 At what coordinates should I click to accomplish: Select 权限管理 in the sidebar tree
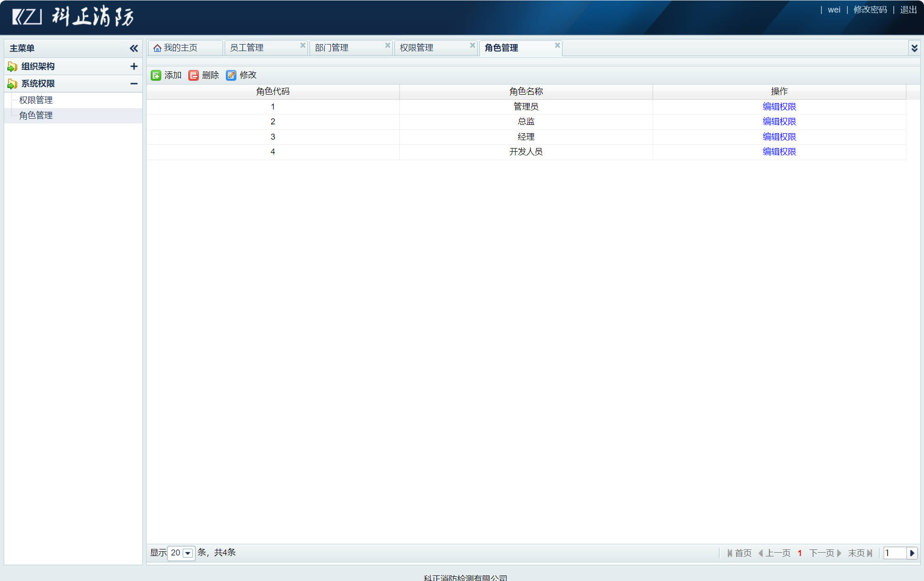(36, 100)
